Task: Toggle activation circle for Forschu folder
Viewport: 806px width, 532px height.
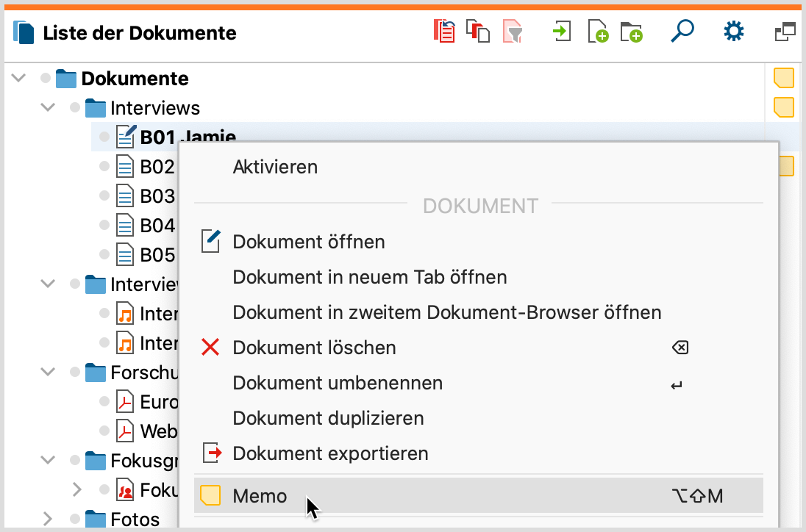Action: (75, 372)
